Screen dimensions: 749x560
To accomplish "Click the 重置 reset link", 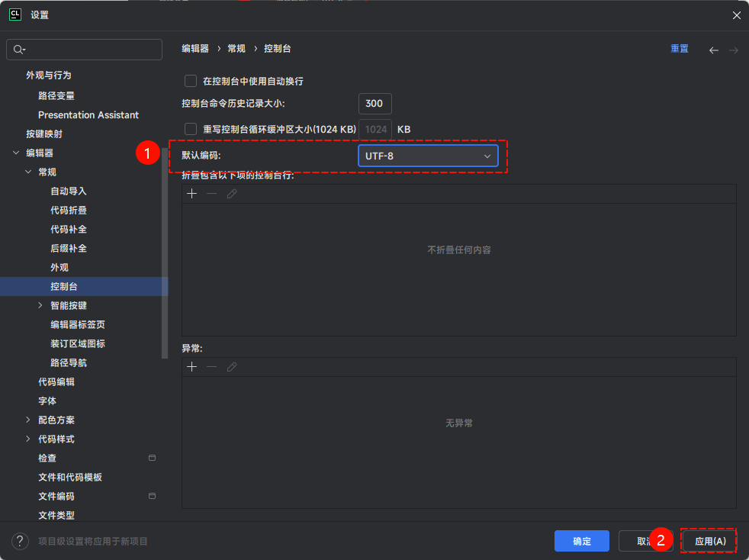I will pyautogui.click(x=679, y=48).
